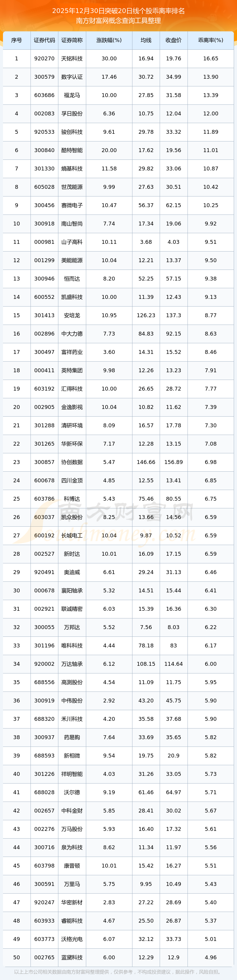Click stock name 酷特智能

(x=72, y=150)
